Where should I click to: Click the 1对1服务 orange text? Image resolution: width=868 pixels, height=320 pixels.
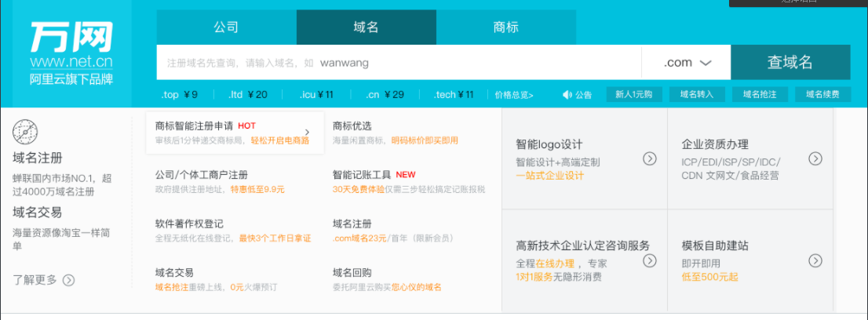tap(534, 278)
